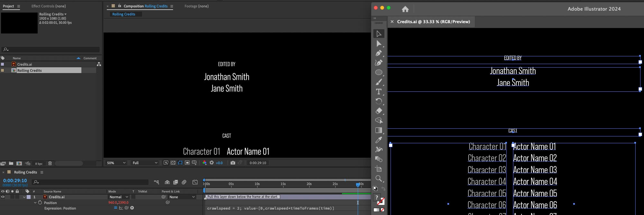Screen dimensions: 644x215
Task: Select the Curvature tool in Illustrator
Action: tap(379, 63)
